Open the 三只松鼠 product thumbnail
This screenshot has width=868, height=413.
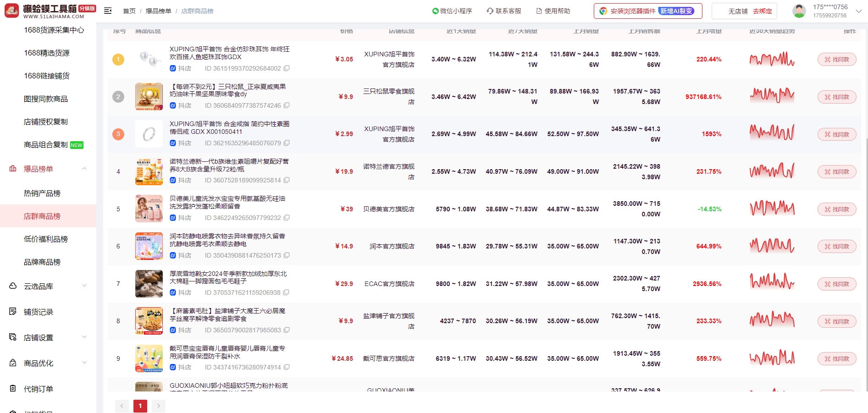point(149,97)
